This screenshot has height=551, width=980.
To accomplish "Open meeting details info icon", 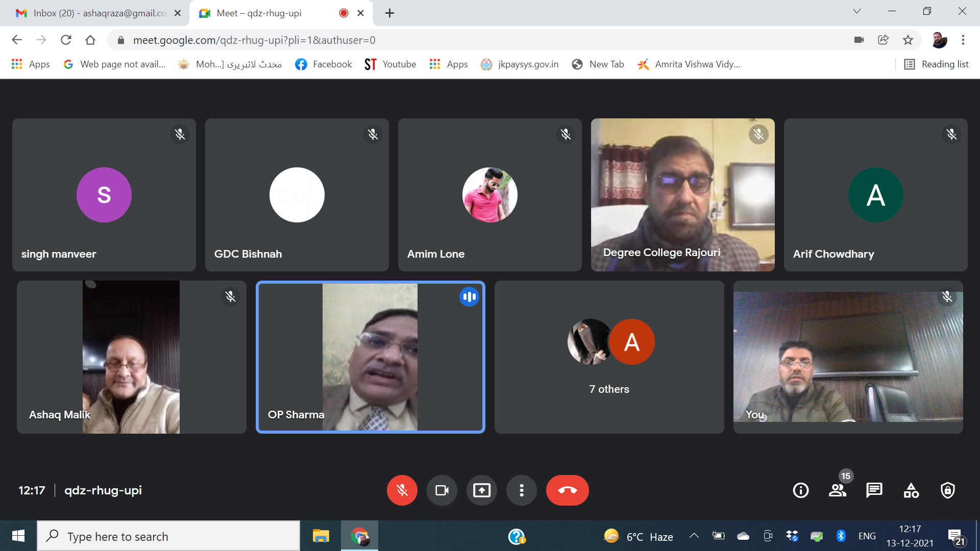I will coord(800,490).
